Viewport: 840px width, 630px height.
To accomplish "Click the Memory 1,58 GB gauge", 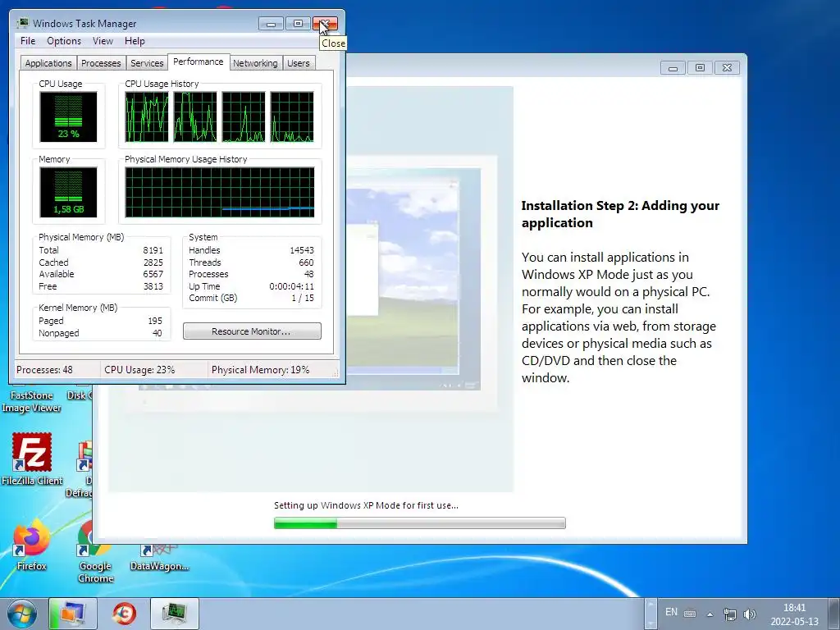I will (68, 192).
